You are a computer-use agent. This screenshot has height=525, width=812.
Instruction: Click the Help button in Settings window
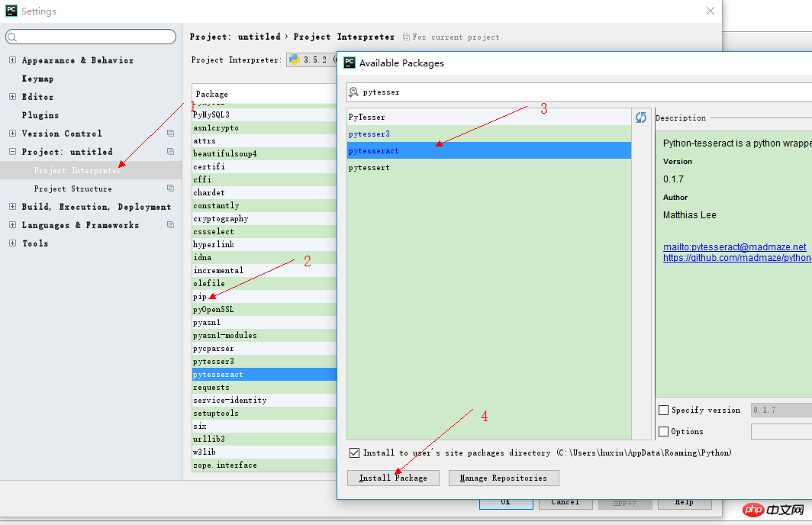(x=685, y=502)
